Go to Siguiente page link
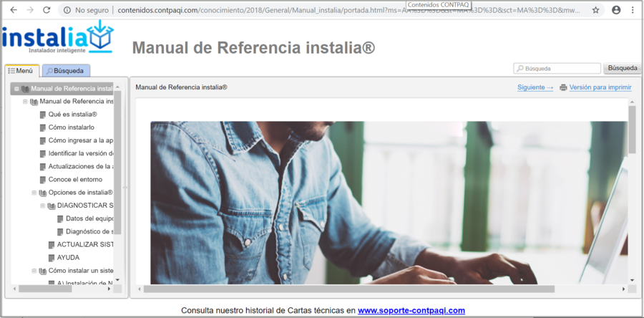The height and width of the screenshot is (318, 644). tap(535, 87)
